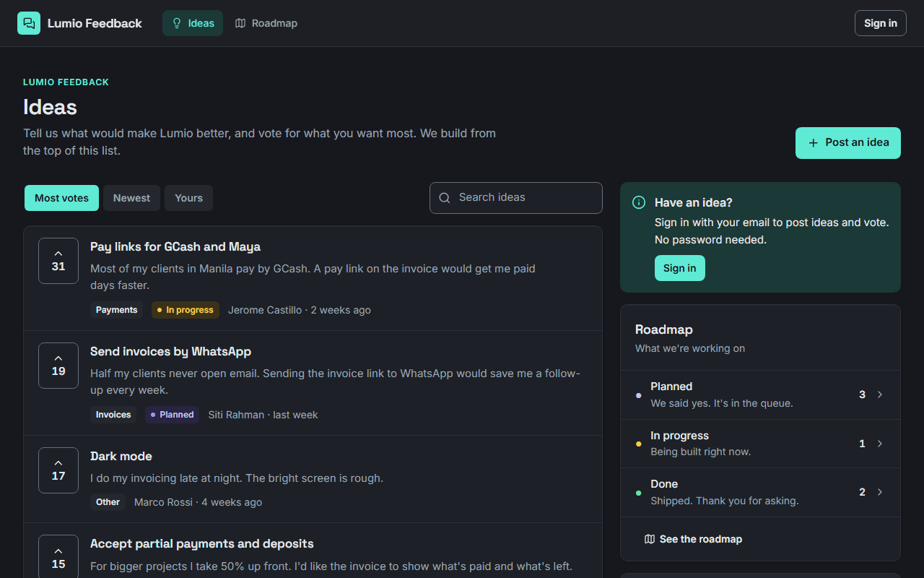924x578 pixels.
Task: Upvote the Pay links for GCash idea
Action: click(x=58, y=261)
